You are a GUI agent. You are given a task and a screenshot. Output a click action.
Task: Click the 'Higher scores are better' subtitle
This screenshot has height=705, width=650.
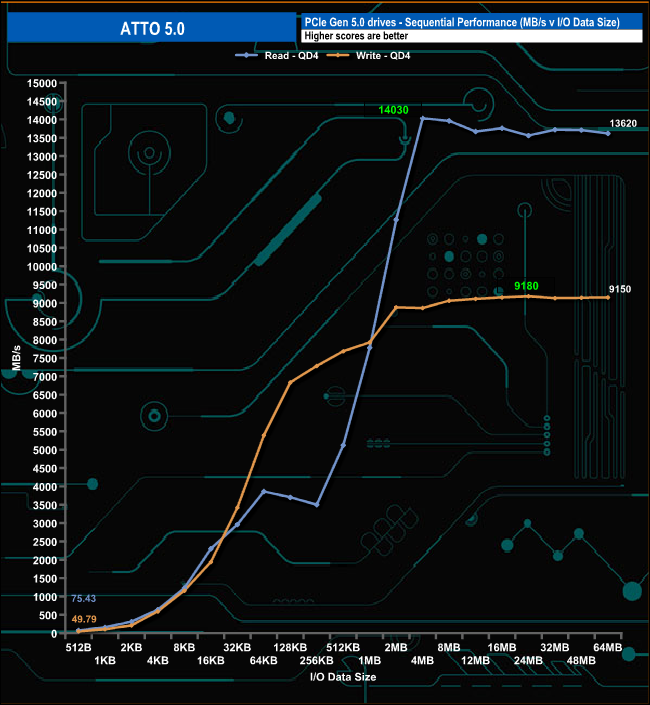[x=357, y=36]
